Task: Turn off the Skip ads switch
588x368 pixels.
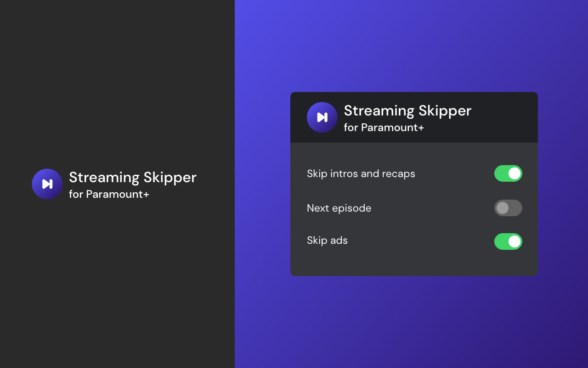Action: pyautogui.click(x=508, y=241)
